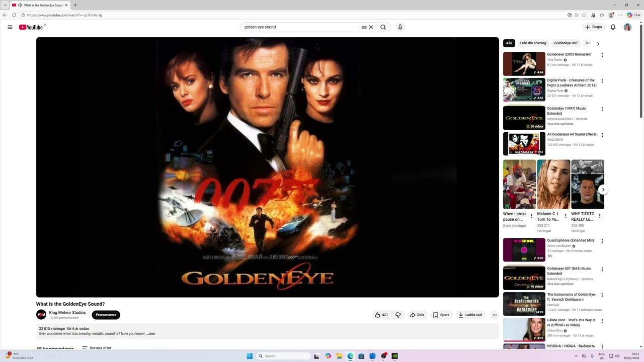Image resolution: width=644 pixels, height=362 pixels.
Task: Open the weather widget on taskbar
Action: click(19, 356)
